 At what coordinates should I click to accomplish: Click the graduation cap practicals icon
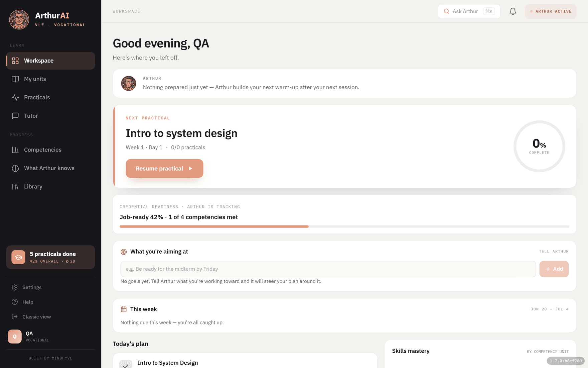[18, 257]
